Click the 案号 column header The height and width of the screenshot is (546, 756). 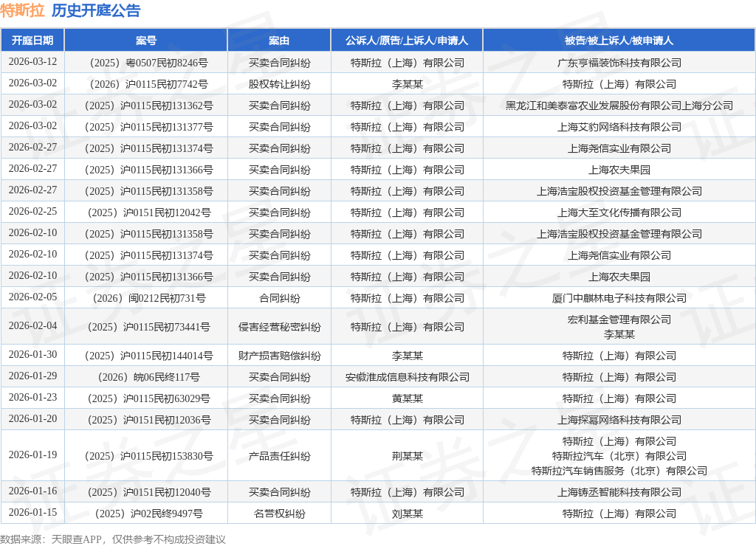click(x=145, y=41)
